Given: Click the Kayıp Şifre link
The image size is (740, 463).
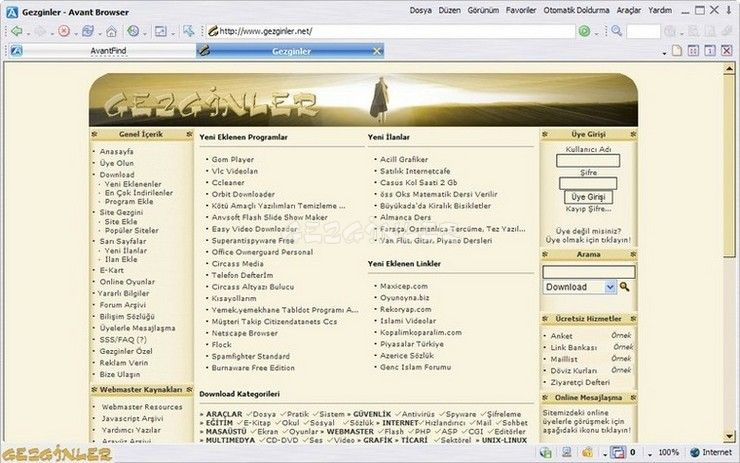Looking at the screenshot, I should pyautogui.click(x=588, y=209).
